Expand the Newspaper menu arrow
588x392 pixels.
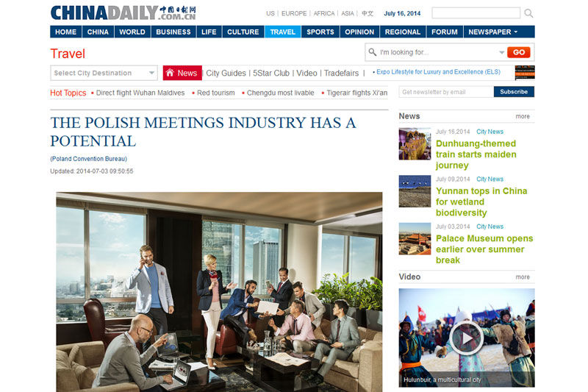pos(516,32)
